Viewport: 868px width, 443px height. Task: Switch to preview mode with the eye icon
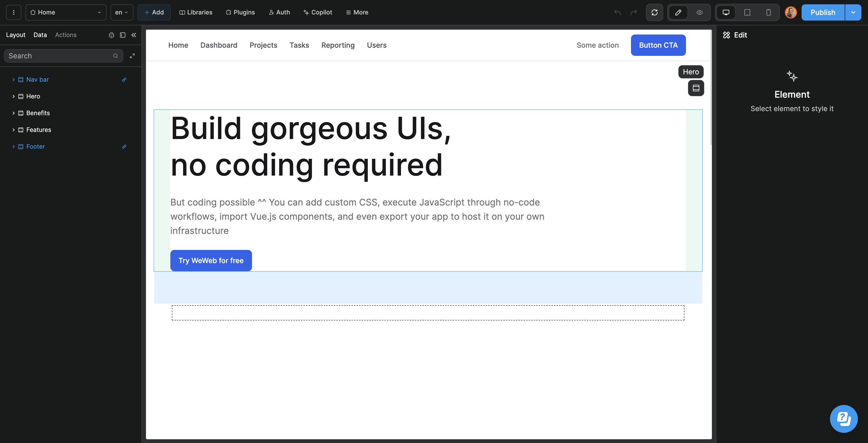click(x=699, y=12)
